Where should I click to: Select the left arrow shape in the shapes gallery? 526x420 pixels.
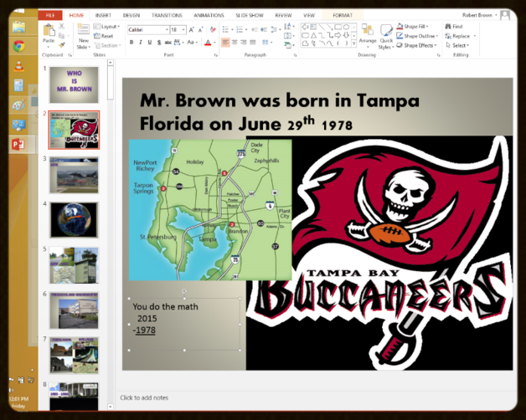coord(305,27)
